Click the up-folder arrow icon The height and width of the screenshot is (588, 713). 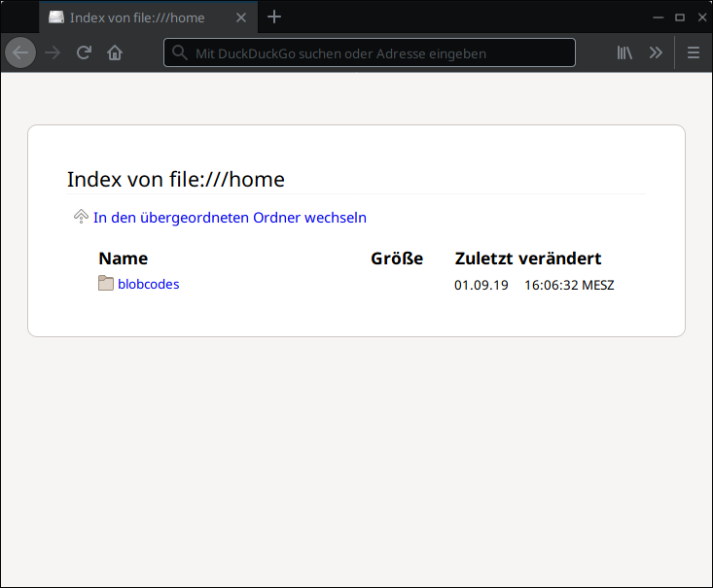tap(81, 217)
